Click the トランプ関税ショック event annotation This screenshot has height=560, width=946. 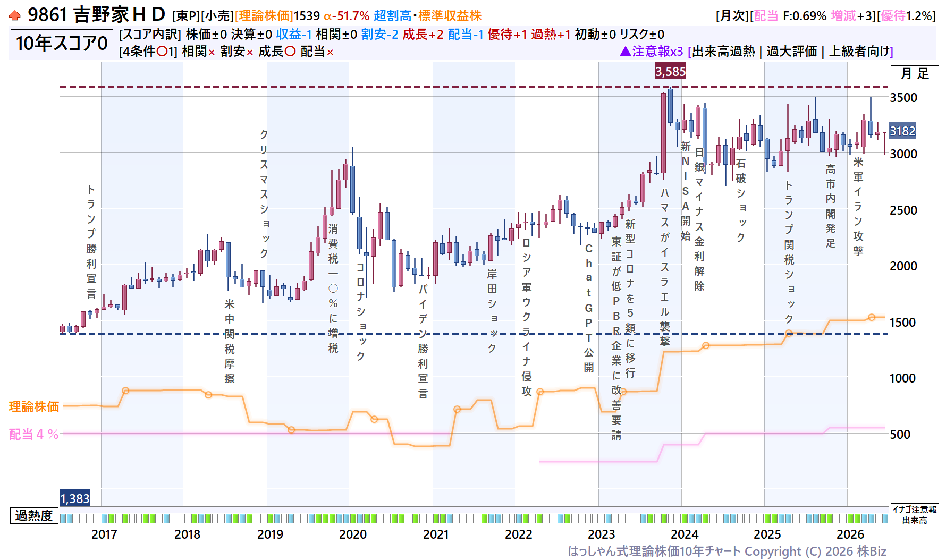(789, 252)
